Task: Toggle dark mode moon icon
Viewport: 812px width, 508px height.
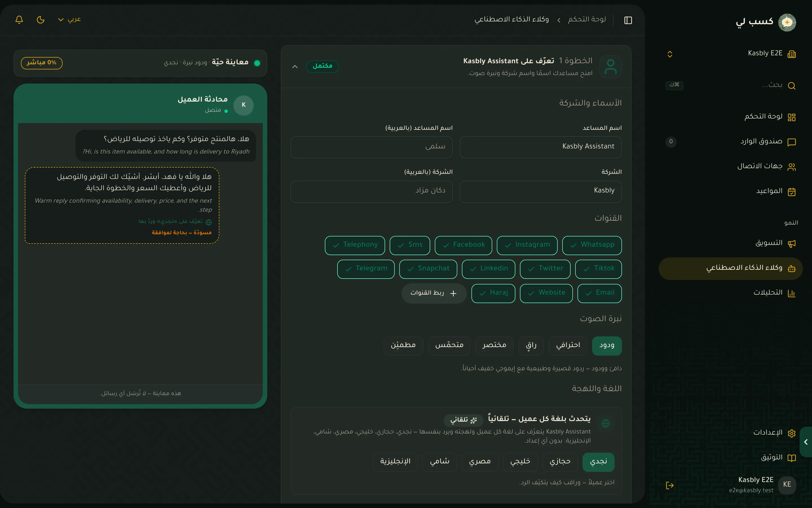Action: 41,20
